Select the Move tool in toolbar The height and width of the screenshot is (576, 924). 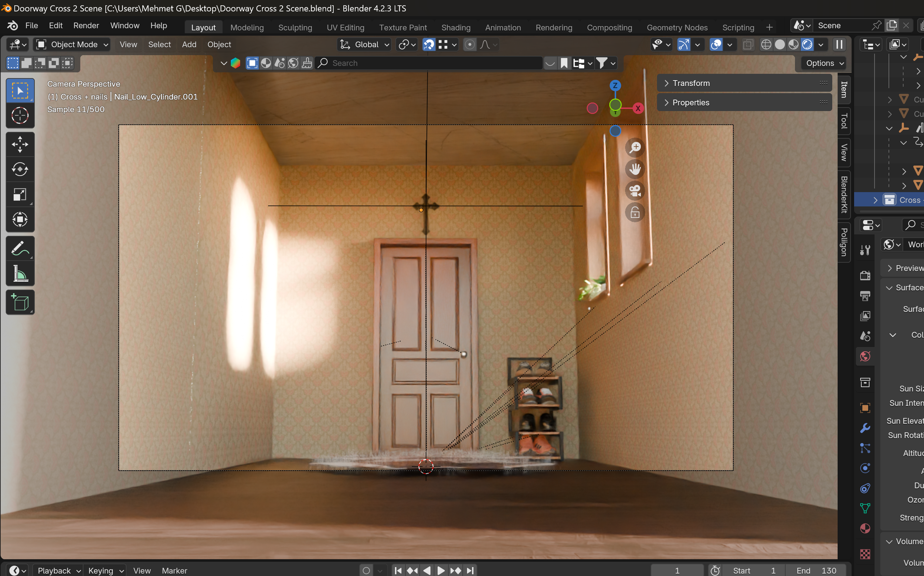(20, 145)
